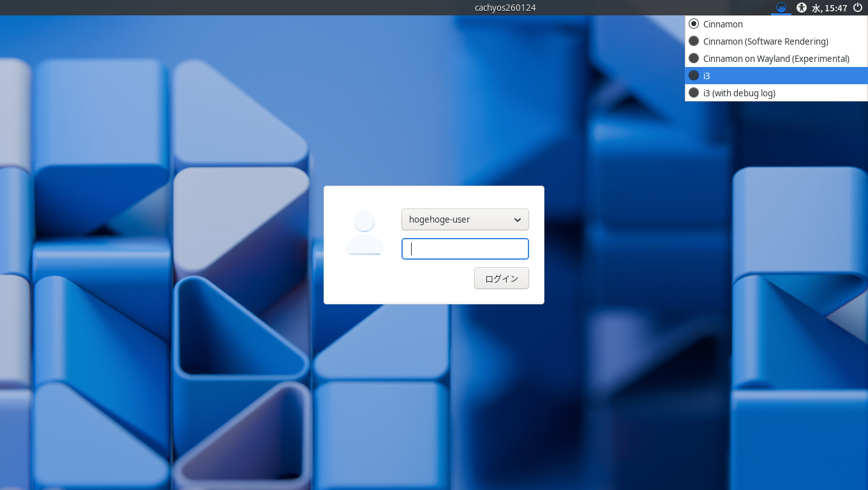The height and width of the screenshot is (490, 868).
Task: Click the clock showing 水, 15:47
Action: pyautogui.click(x=829, y=8)
